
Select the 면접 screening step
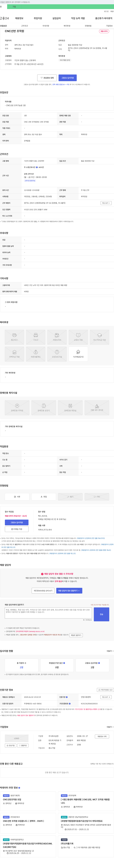tap(44, 497)
